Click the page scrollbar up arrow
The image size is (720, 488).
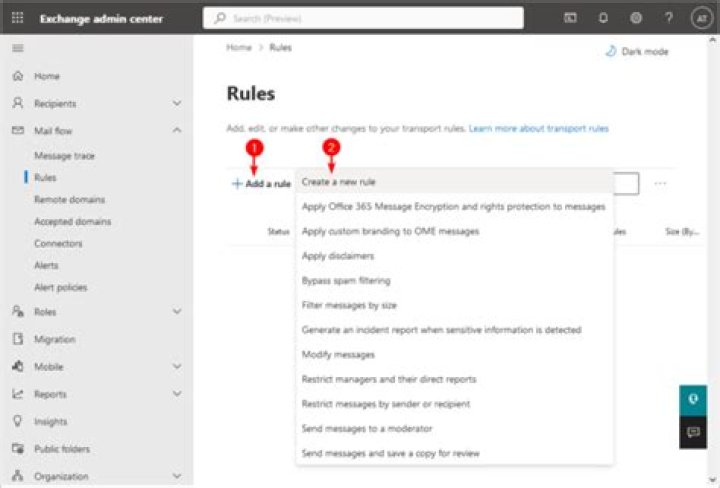(713, 40)
